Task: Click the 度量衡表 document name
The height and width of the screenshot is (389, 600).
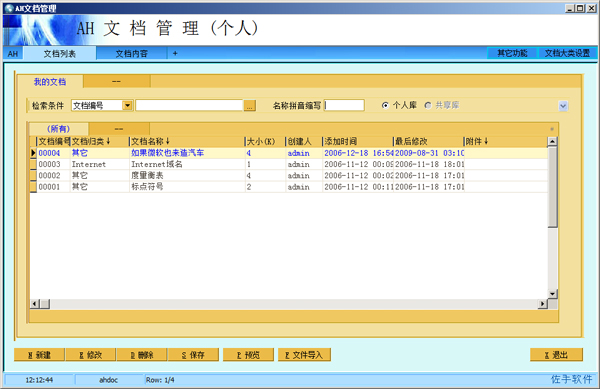Action: (x=147, y=176)
